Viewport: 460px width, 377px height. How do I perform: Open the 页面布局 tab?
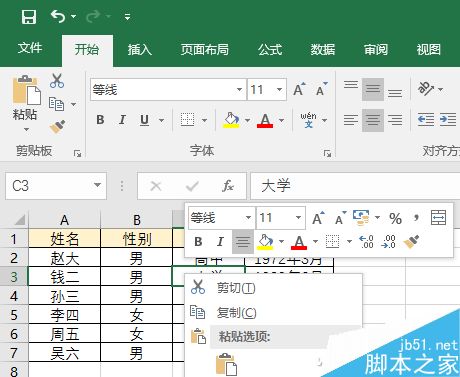pos(205,50)
